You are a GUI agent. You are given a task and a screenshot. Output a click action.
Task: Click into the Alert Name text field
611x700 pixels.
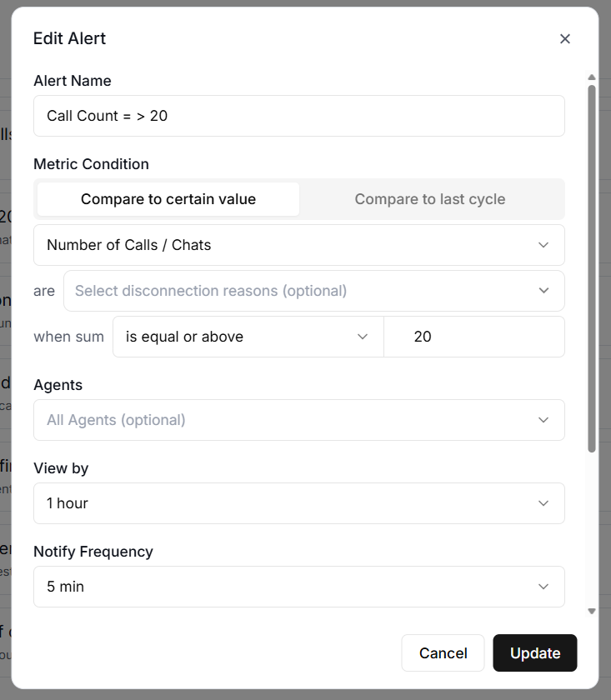tap(298, 116)
